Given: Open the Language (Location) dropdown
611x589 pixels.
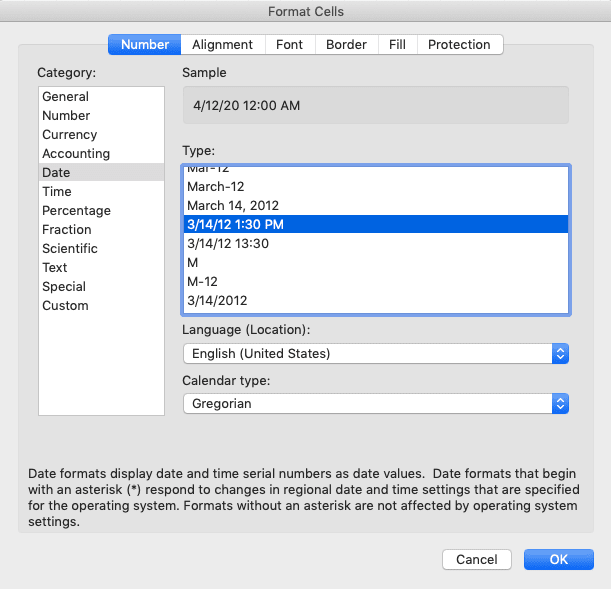Looking at the screenshot, I should [376, 353].
